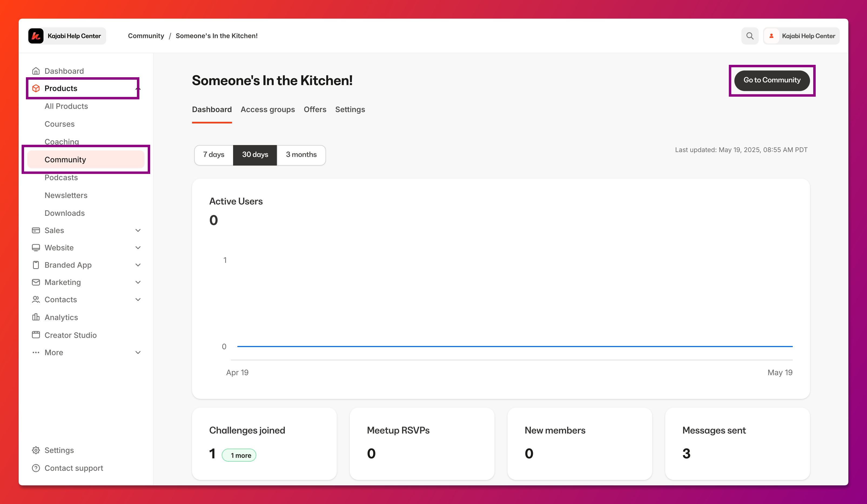Click the More ellipsis icon
Image resolution: width=867 pixels, height=504 pixels.
[36, 353]
